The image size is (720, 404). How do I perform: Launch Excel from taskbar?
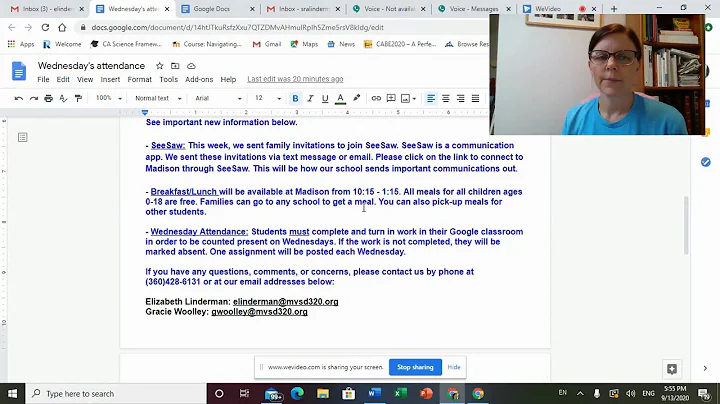point(400,393)
